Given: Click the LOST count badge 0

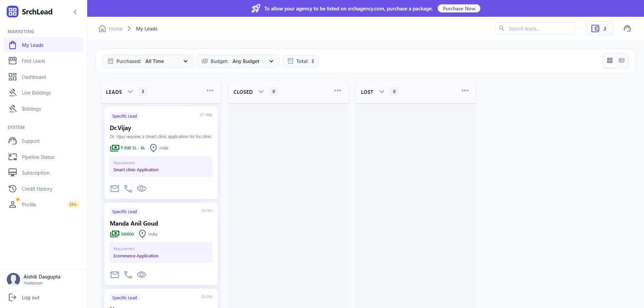Looking at the screenshot, I should pyautogui.click(x=394, y=91).
